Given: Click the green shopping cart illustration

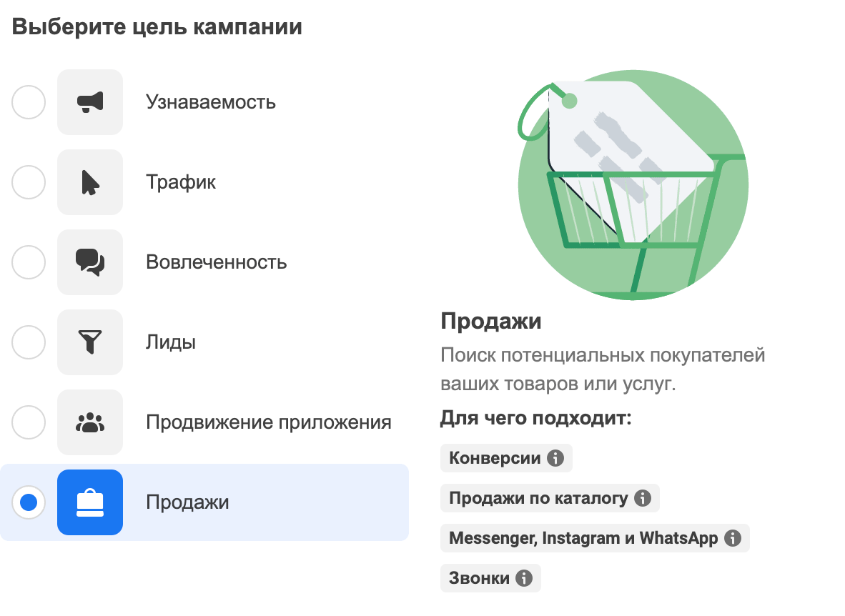Looking at the screenshot, I should [x=633, y=185].
